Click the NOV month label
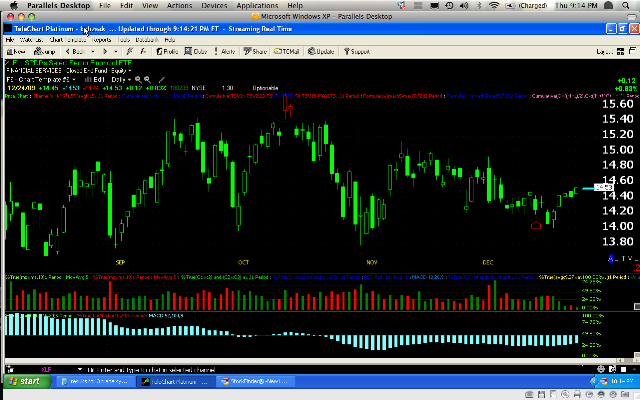Image resolution: width=640 pixels, height=400 pixels. [x=372, y=262]
